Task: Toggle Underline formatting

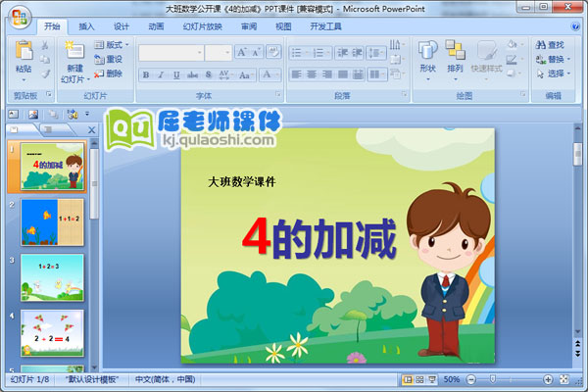Action: (x=176, y=75)
